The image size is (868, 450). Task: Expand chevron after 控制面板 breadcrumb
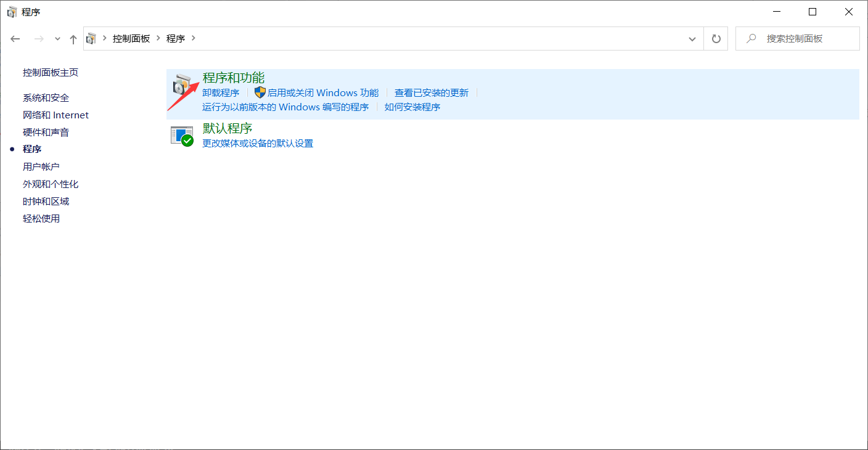[158, 38]
